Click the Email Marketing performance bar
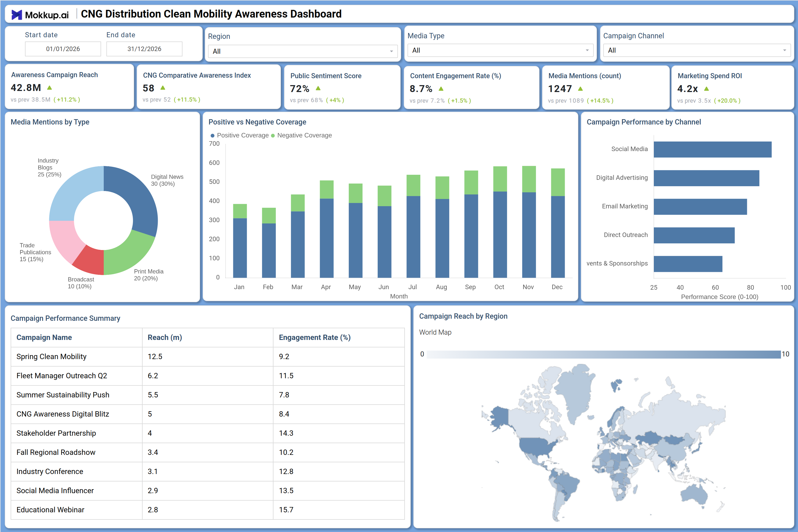Screen dimensions: 798x532 [x=700, y=207]
